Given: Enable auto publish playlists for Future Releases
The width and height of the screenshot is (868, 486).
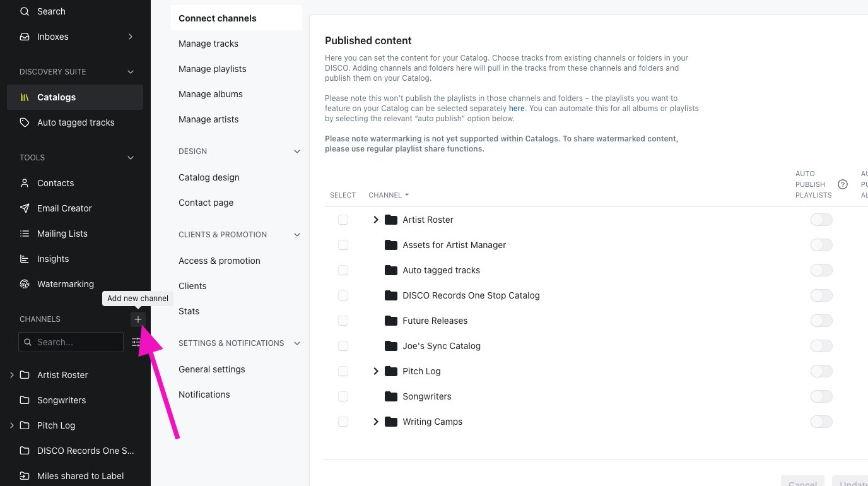Looking at the screenshot, I should point(821,321).
